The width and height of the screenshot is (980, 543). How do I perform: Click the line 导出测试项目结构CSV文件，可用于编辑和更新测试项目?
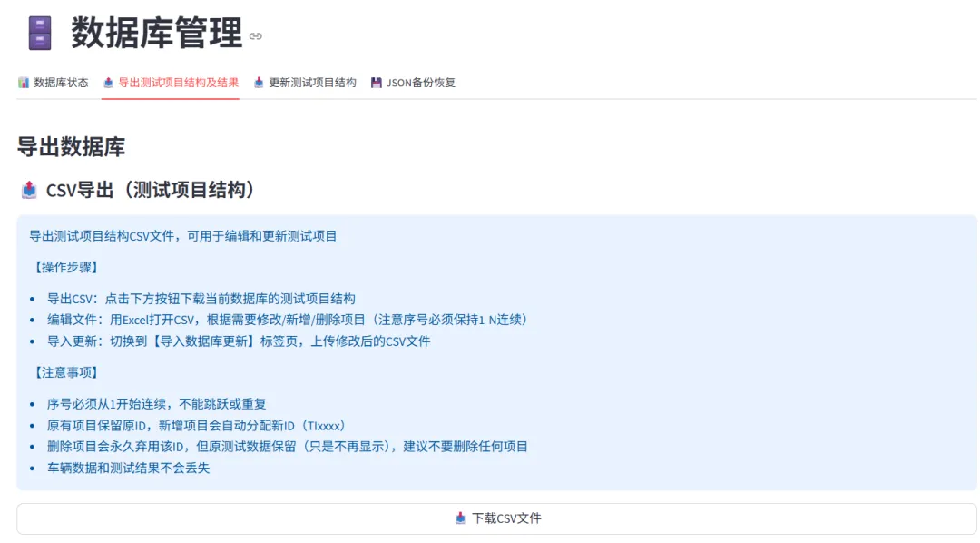coord(183,236)
